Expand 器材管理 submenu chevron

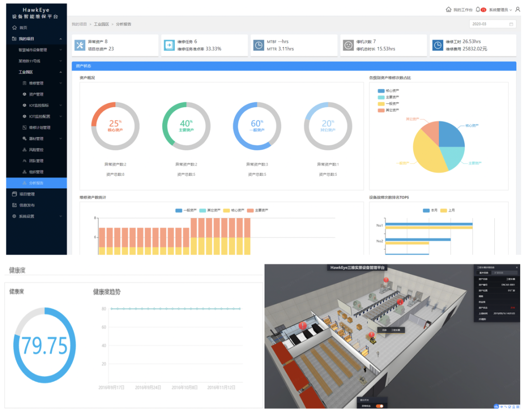pyautogui.click(x=61, y=139)
